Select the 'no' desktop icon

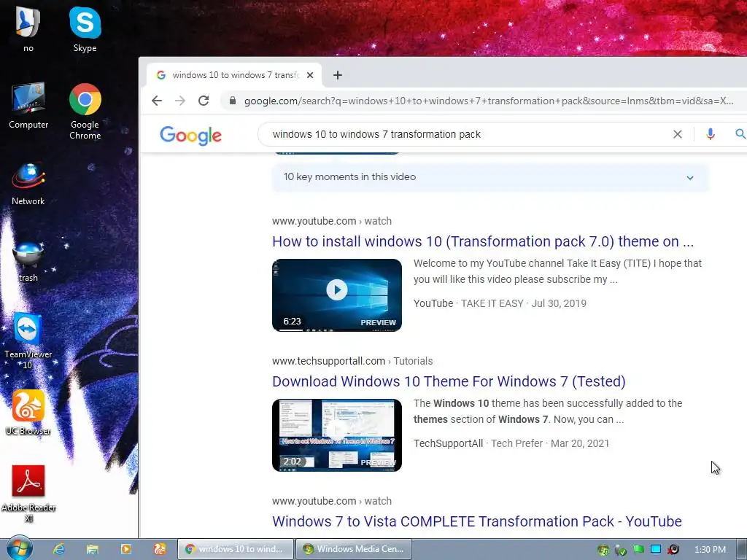point(28,29)
